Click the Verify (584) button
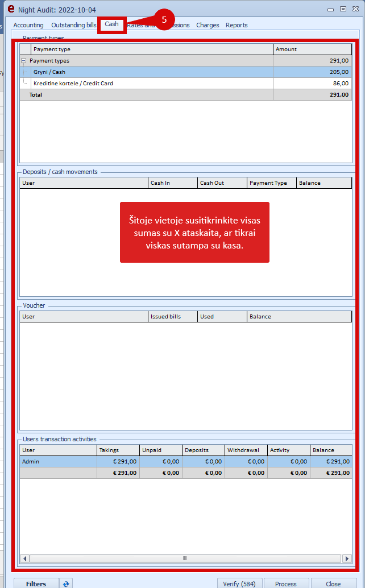Image resolution: width=365 pixels, height=588 pixels. pos(239,583)
